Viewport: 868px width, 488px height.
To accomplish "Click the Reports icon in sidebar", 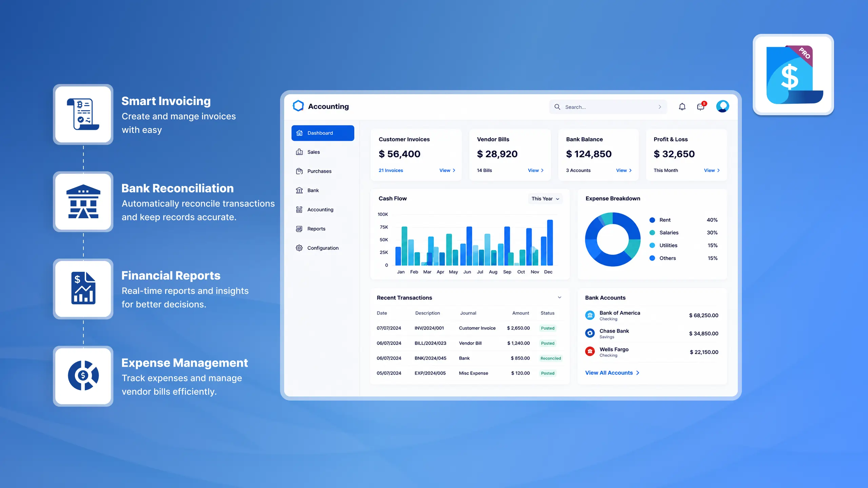I will (x=299, y=229).
